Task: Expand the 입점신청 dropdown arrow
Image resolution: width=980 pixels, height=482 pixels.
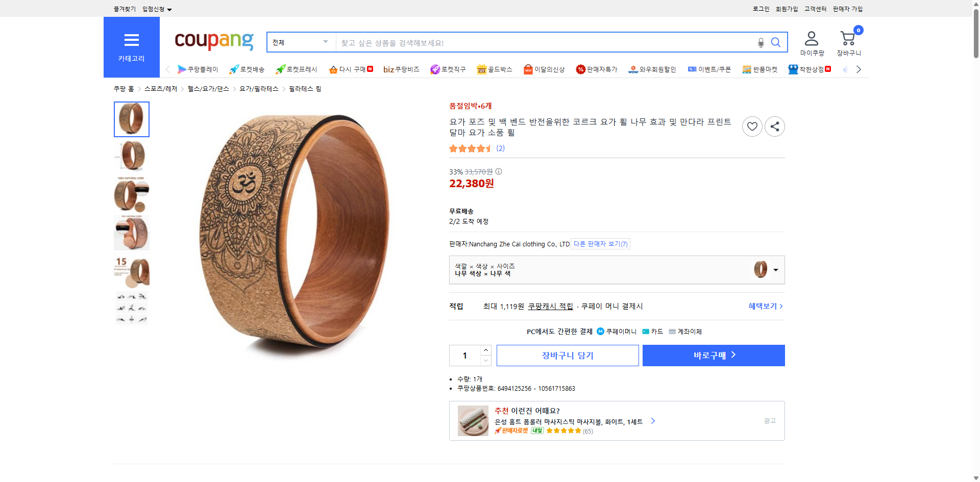Action: [169, 9]
